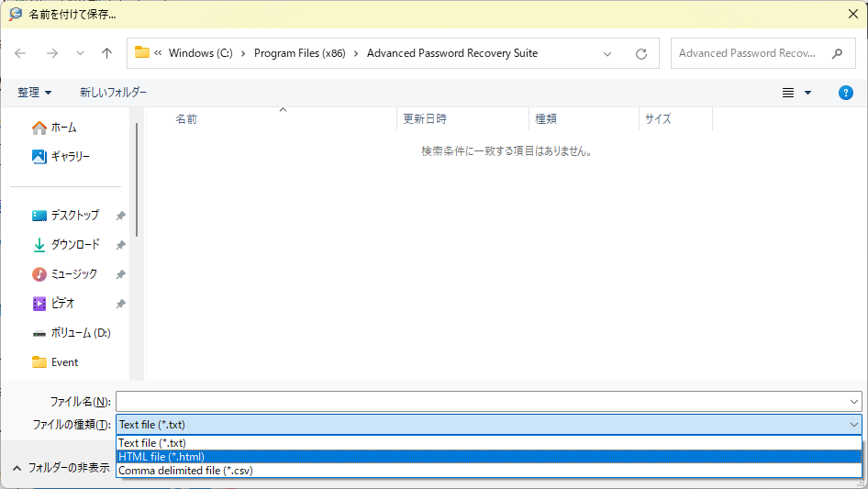Click the New folder button
The width and height of the screenshot is (868, 489).
(x=113, y=93)
